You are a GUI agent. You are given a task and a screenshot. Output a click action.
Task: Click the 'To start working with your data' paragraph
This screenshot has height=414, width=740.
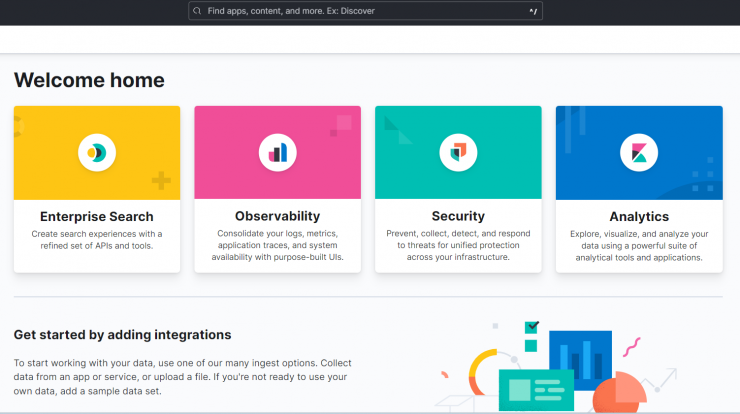pos(183,377)
